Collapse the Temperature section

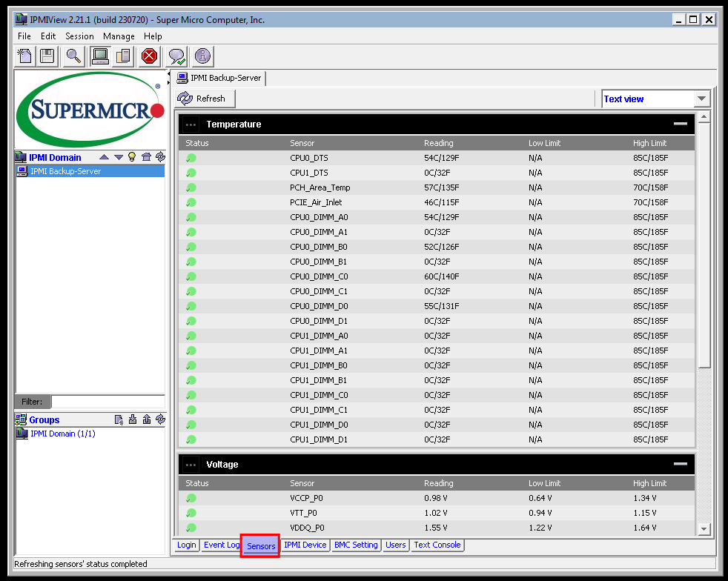pos(680,124)
